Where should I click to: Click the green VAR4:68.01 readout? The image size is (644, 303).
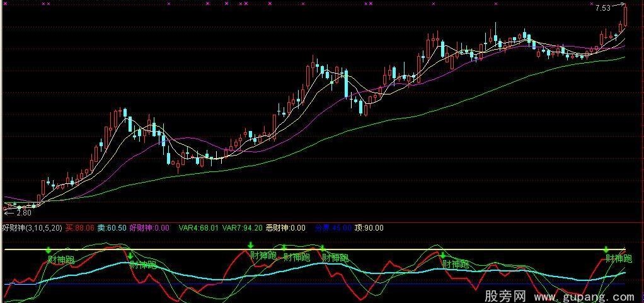199,228
